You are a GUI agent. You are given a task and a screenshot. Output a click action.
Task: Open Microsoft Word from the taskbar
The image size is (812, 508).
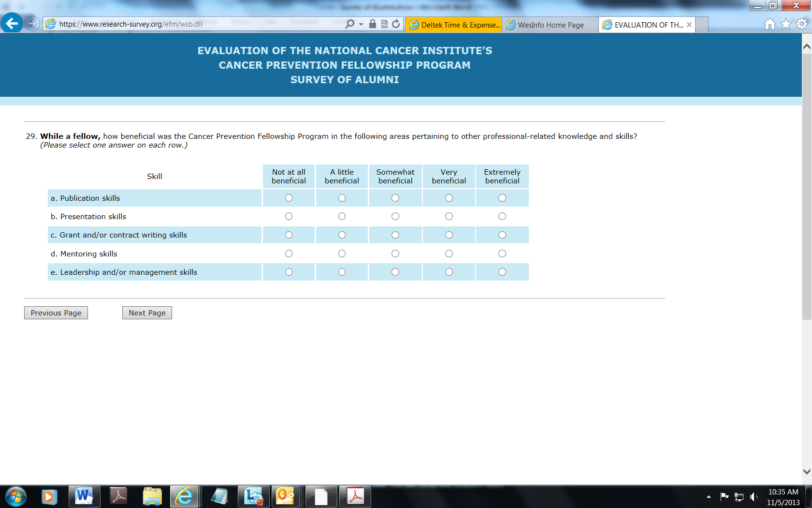[84, 496]
